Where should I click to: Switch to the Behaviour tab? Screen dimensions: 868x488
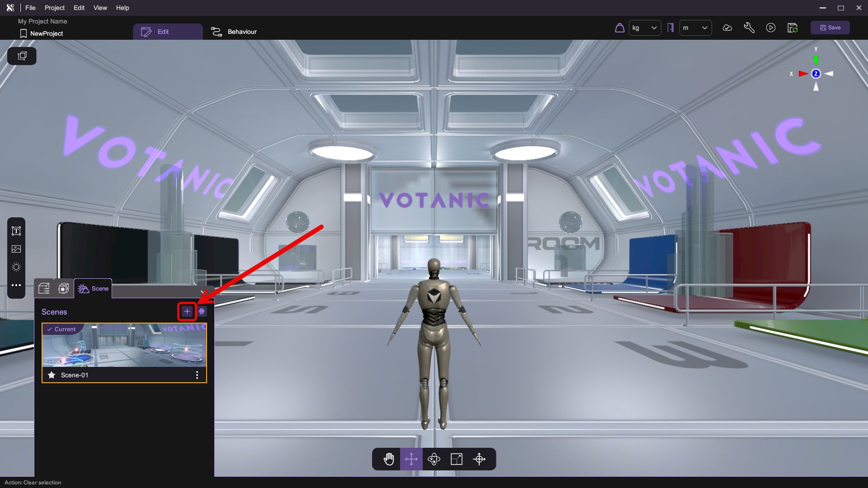(x=234, y=32)
